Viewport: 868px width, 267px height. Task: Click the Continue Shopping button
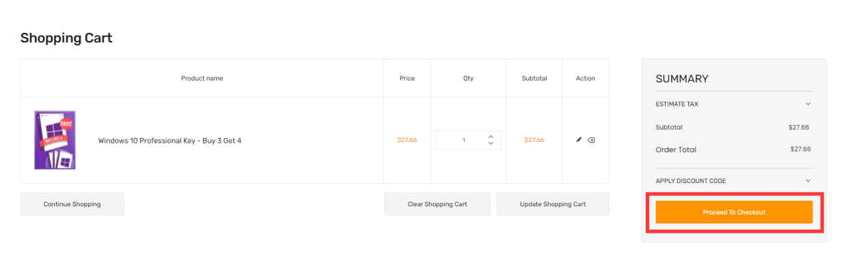point(72,204)
